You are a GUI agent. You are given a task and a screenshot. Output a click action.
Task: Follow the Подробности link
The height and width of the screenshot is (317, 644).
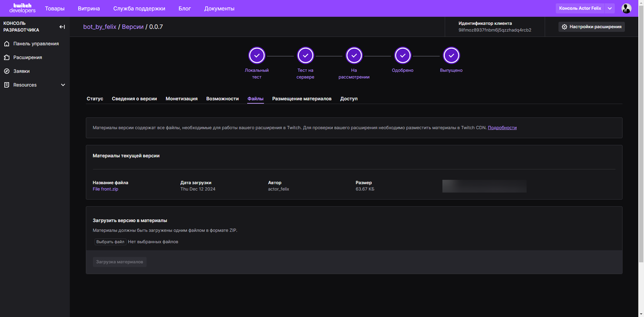point(502,128)
